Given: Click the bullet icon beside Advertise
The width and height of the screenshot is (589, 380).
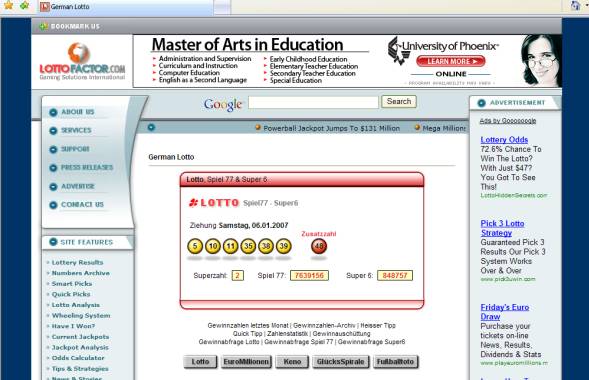Looking at the screenshot, I should click(x=53, y=187).
